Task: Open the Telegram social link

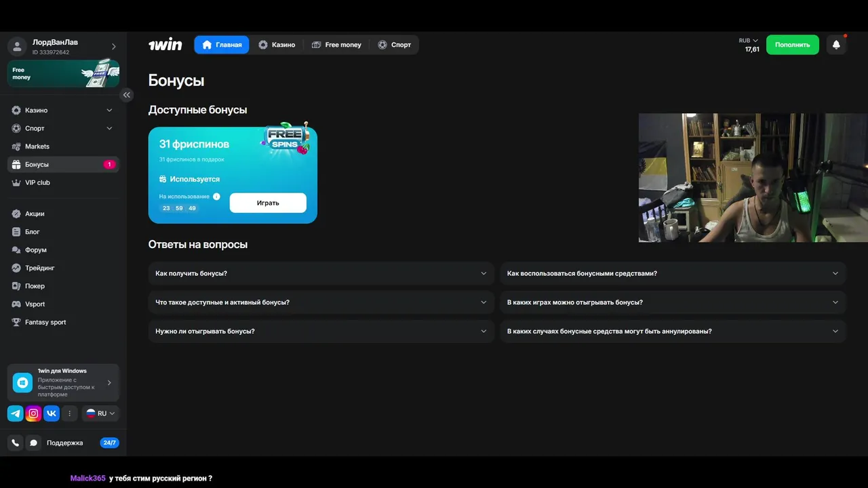Action: click(16, 413)
